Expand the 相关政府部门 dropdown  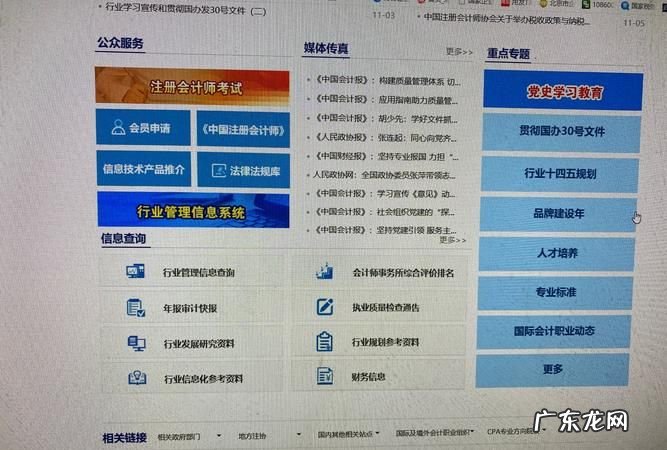pyautogui.click(x=189, y=436)
